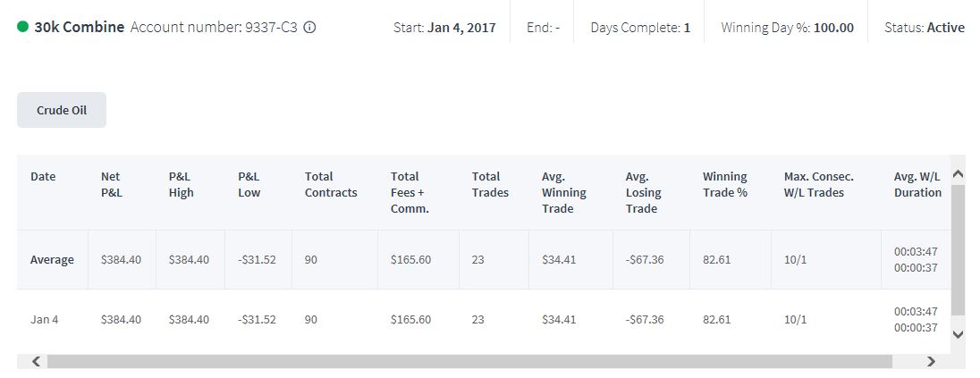Click the Max. Consec. W/L Trades header
This screenshot has width=980, height=378.
[819, 184]
